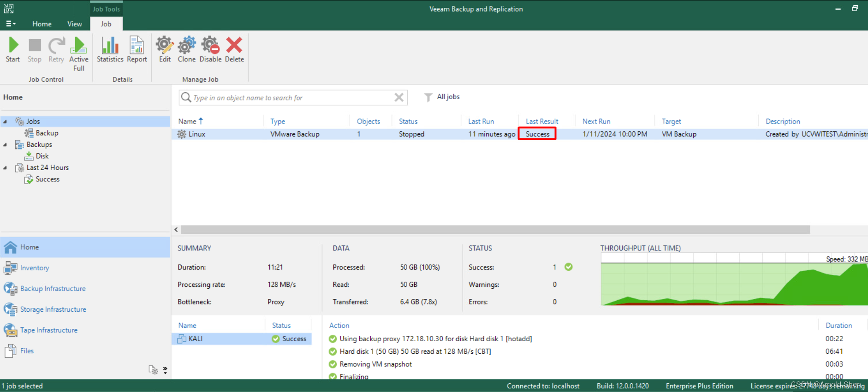Viewport: 868px width, 392px height.
Task: Delete the selected job
Action: 234,50
